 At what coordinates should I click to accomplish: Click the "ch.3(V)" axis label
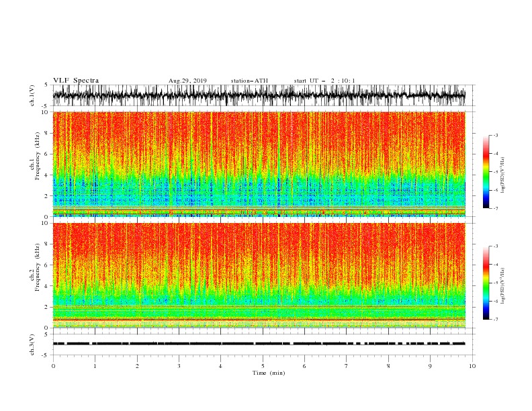[32, 345]
